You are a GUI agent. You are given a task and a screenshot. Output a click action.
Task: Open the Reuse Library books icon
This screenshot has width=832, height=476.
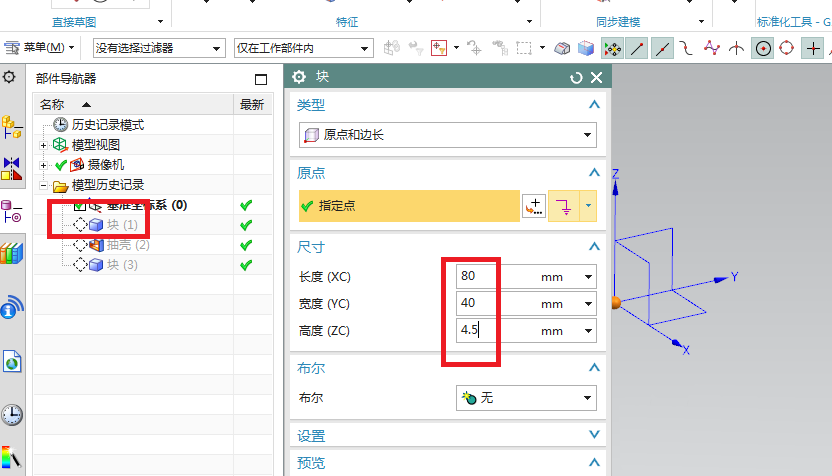(x=12, y=253)
